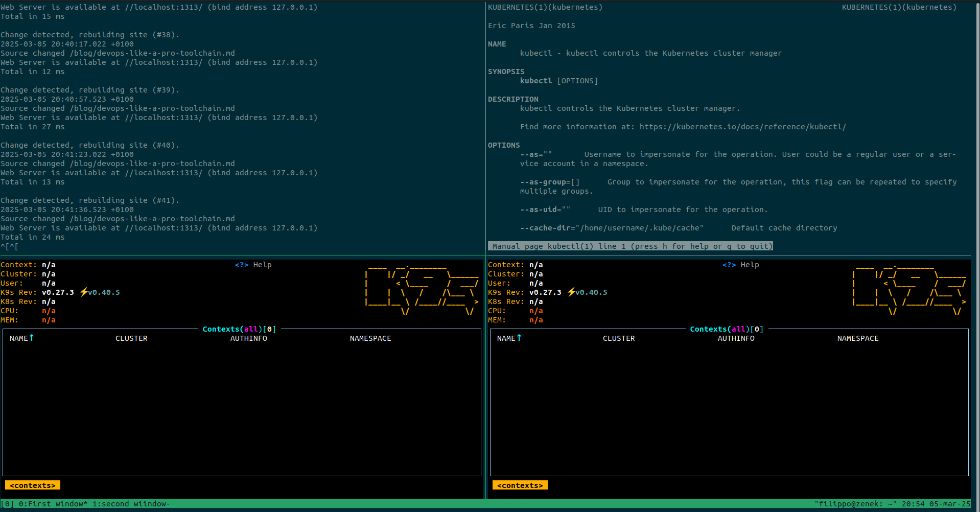Click the Manual page kubectl(1) status line
The height and width of the screenshot is (512, 980).
[631, 246]
